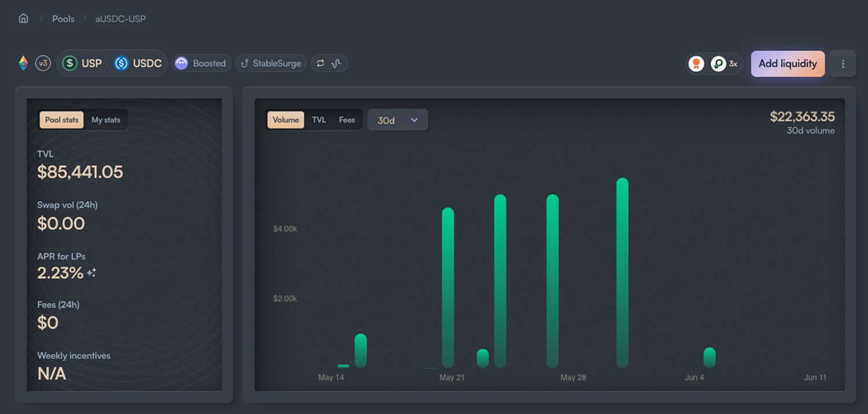Click the tallest volume bar in chart
Viewport: 868px width, 414px height.
click(622, 272)
